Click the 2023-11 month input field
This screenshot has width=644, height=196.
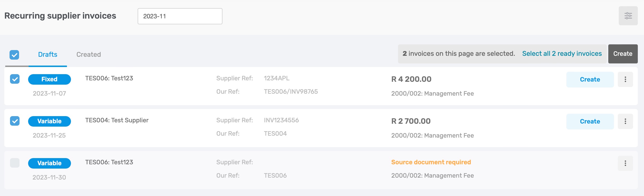click(x=180, y=16)
